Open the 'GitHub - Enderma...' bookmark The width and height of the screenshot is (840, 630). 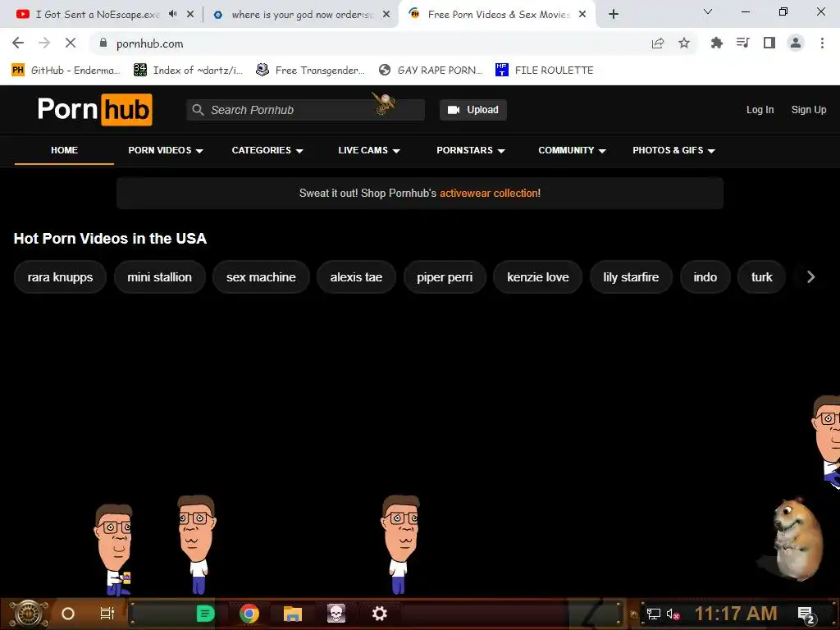pos(66,71)
